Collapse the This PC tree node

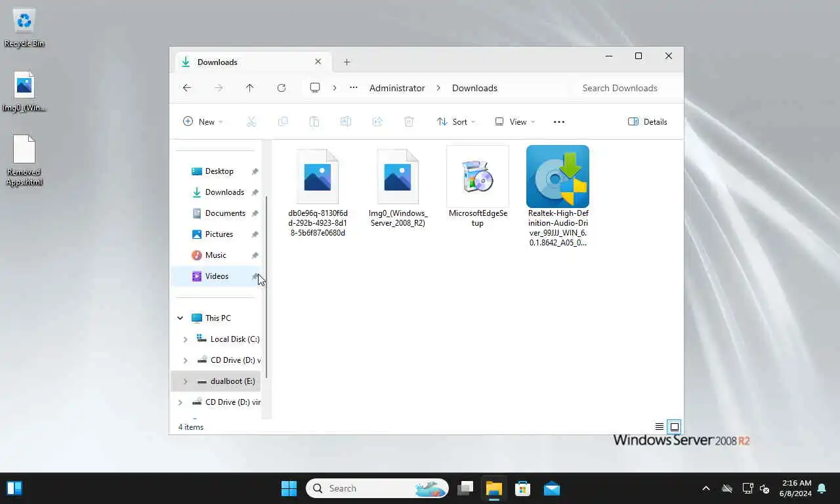click(180, 318)
